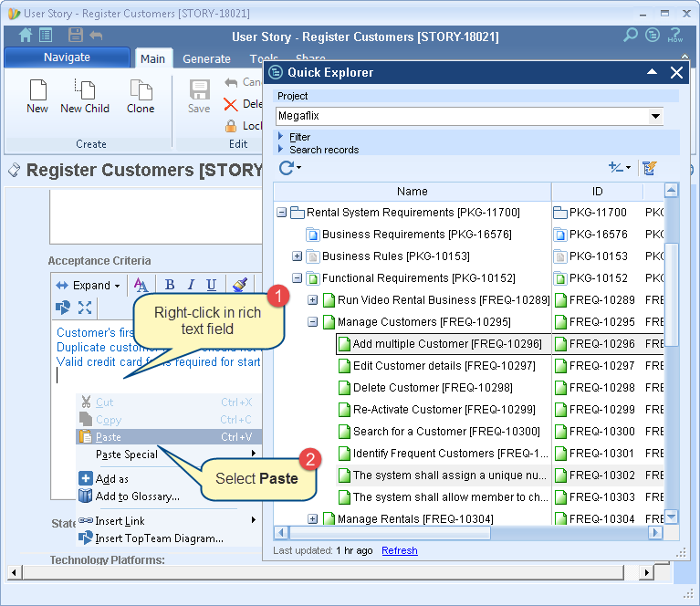Click main window horizontal scrollbar right arrow
This screenshot has width=700, height=606.
[x=646, y=572]
